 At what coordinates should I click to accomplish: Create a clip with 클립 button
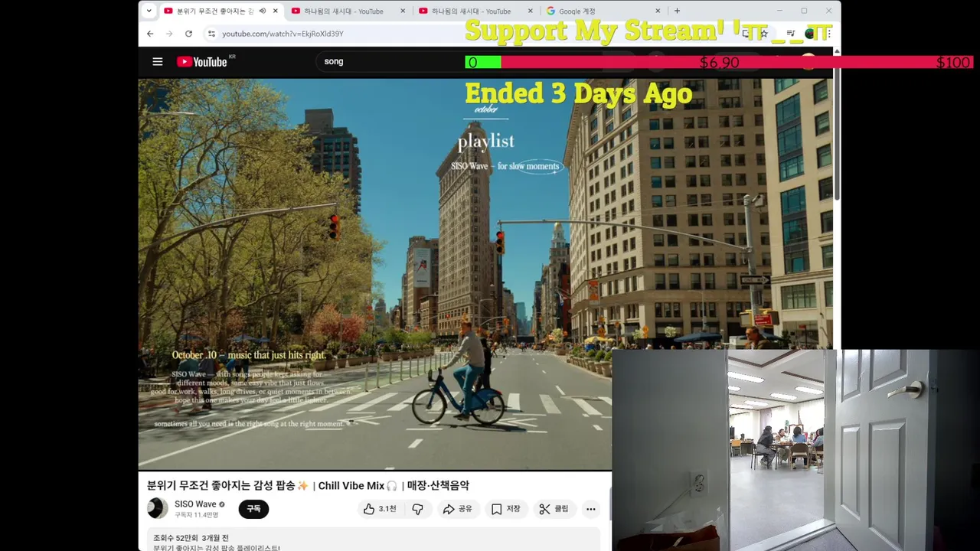[554, 509]
